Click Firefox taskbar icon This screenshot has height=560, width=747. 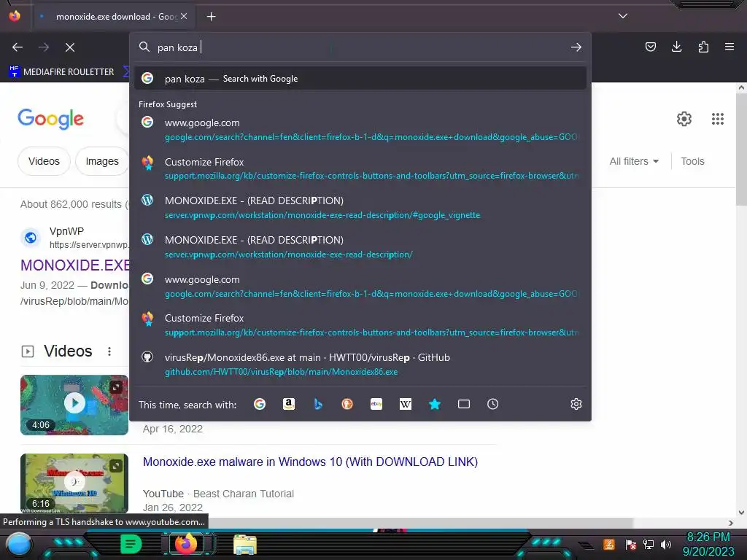coord(186,544)
